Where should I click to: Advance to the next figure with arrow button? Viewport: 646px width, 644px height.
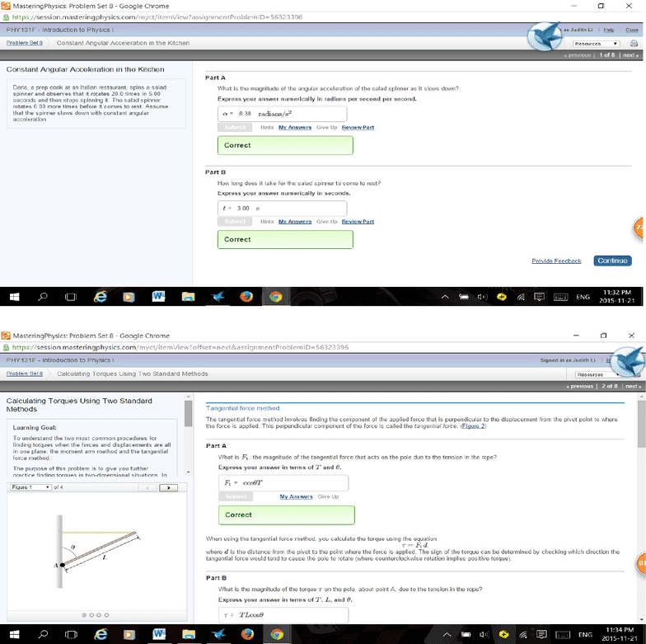point(168,488)
